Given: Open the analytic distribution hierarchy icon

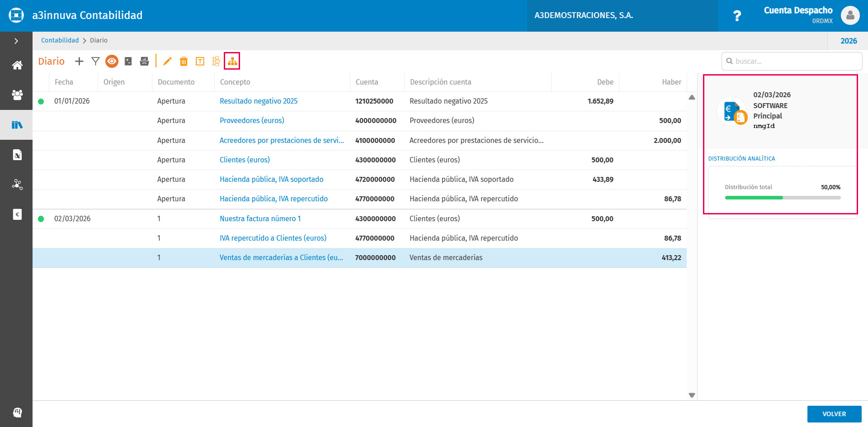Looking at the screenshot, I should [232, 61].
